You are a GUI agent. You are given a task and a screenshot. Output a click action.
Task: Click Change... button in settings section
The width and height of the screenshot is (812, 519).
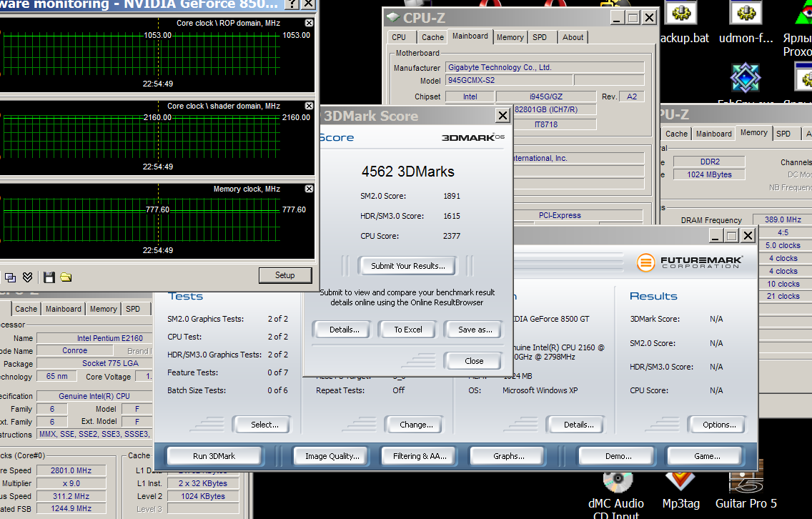[416, 425]
